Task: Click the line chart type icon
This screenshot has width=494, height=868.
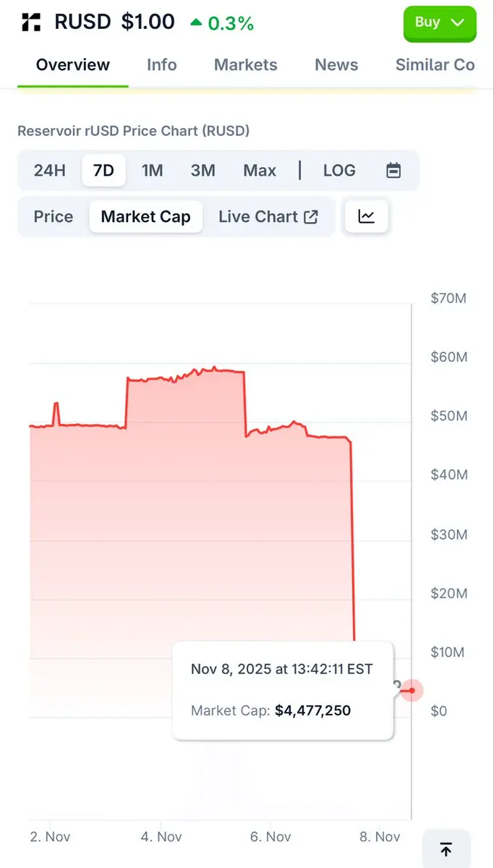Action: pyautogui.click(x=367, y=216)
